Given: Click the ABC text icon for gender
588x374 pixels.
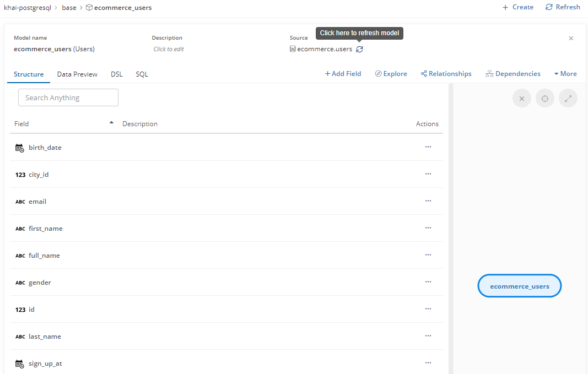Looking at the screenshot, I should click(20, 283).
